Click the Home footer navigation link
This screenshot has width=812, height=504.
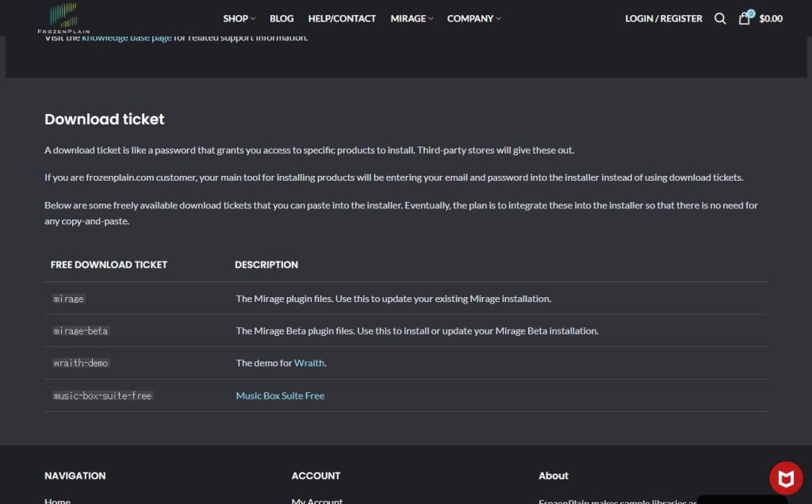57,500
